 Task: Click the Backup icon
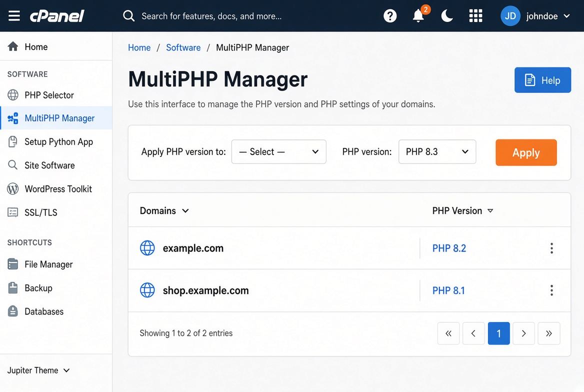(12, 288)
